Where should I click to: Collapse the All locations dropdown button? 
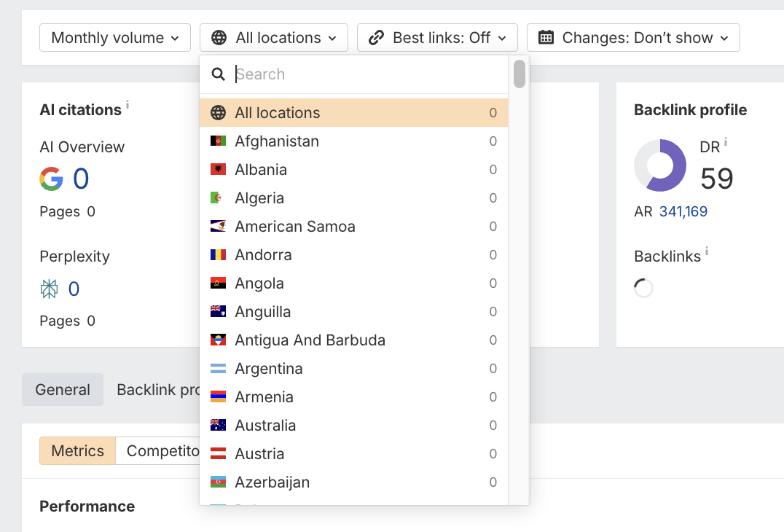(273, 37)
